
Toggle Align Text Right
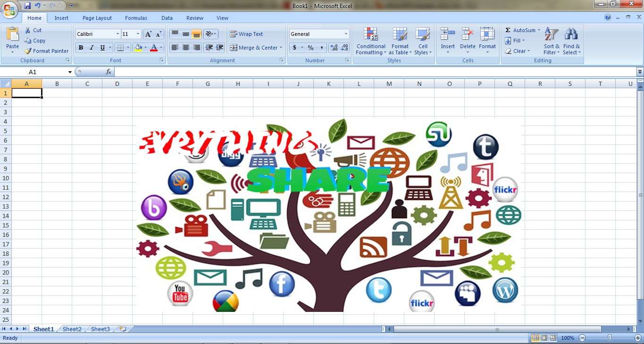tap(197, 48)
